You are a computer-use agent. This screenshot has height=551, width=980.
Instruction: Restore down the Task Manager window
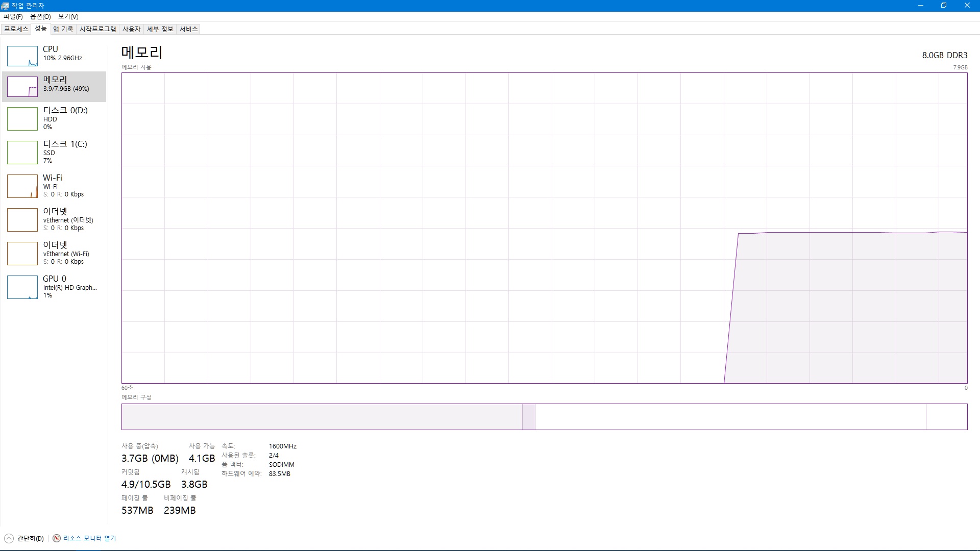(944, 6)
